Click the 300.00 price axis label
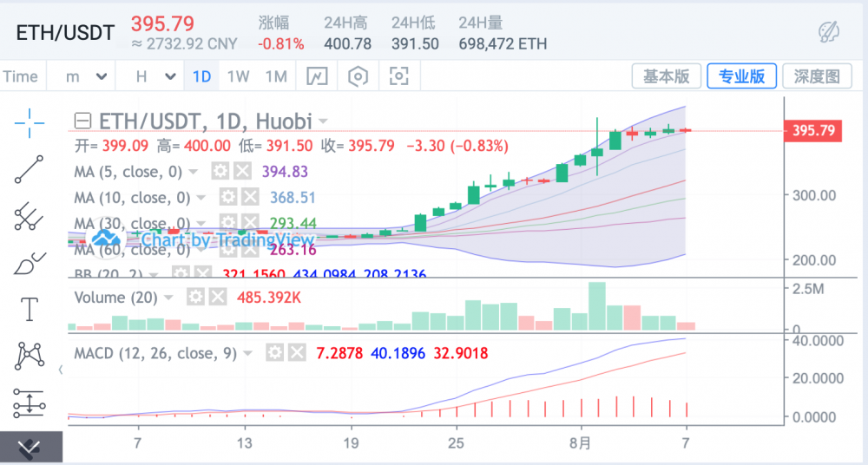 (814, 195)
